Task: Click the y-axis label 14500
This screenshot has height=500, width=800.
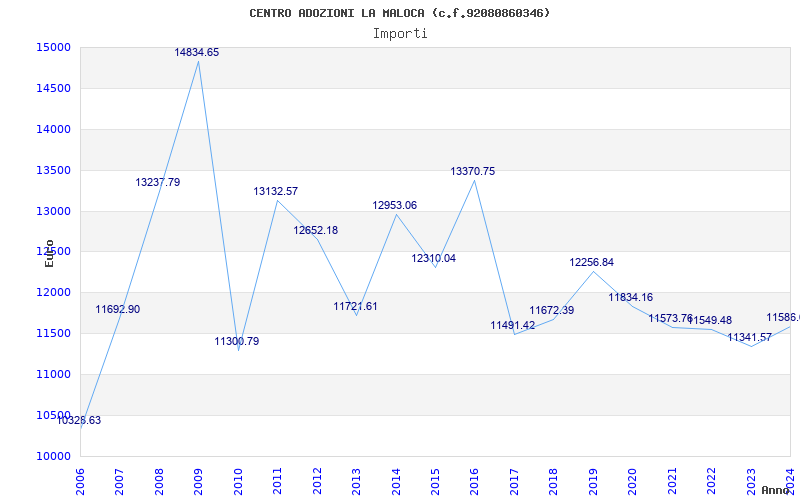Action: click(53, 88)
